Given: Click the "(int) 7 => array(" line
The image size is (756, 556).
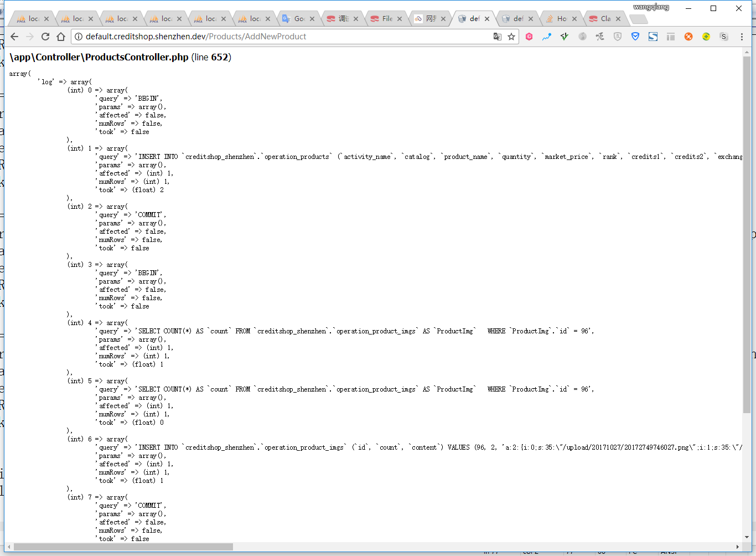Looking at the screenshot, I should click(98, 497).
